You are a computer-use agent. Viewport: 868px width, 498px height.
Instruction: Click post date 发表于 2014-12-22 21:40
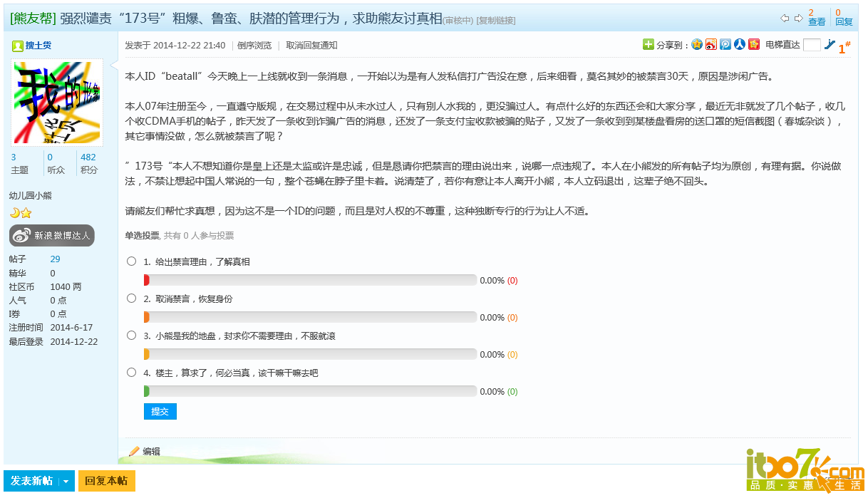(x=175, y=46)
